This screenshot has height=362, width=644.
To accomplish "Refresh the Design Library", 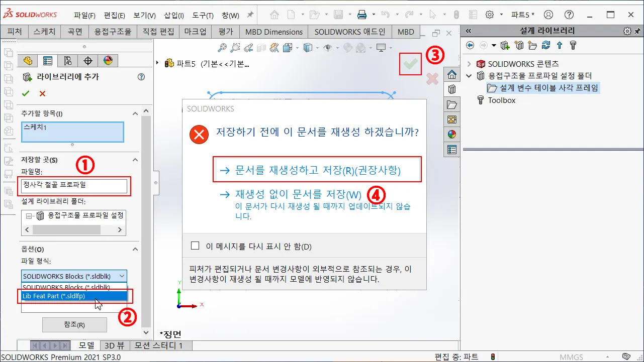I will click(546, 45).
